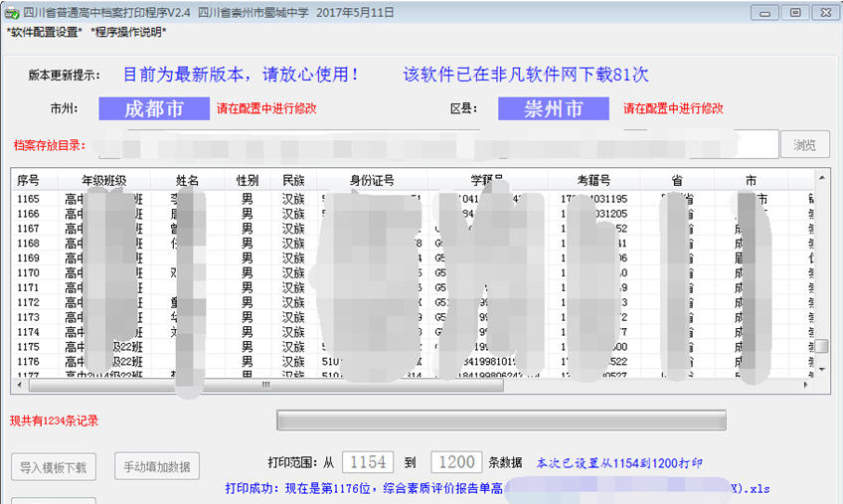Click the table's scroll-up arrow
The image size is (843, 504).
click(822, 178)
